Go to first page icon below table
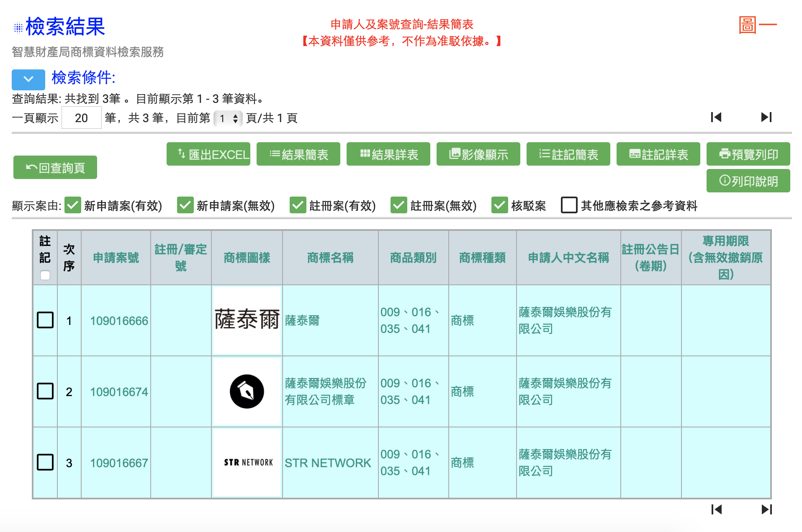The width and height of the screenshot is (802, 532). (x=717, y=509)
